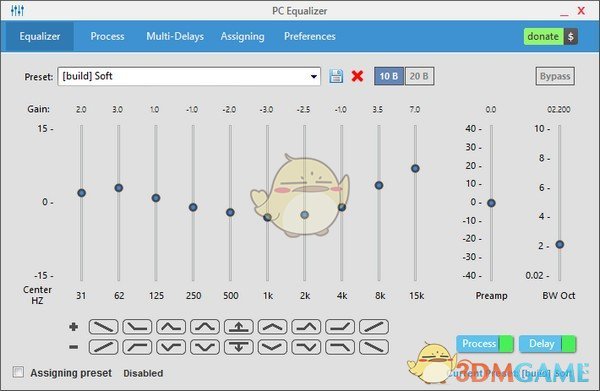Apply the high-shelf boost curve in the plus row
This screenshot has height=391, width=600.
(x=340, y=327)
